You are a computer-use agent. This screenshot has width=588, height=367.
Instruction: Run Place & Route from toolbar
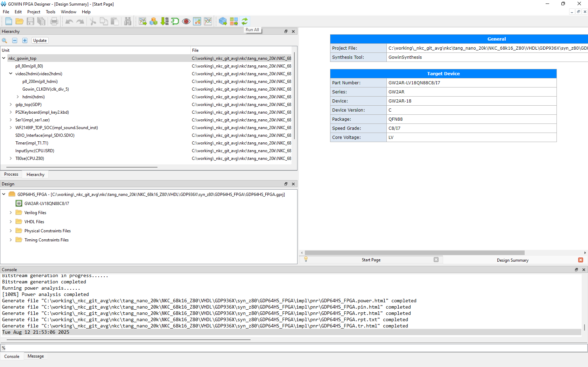[x=234, y=21]
